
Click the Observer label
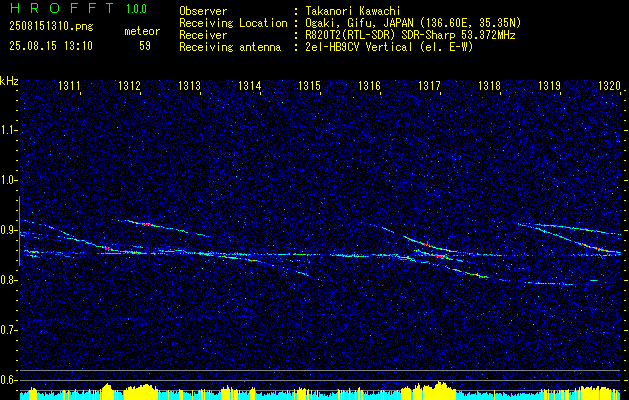203,11
